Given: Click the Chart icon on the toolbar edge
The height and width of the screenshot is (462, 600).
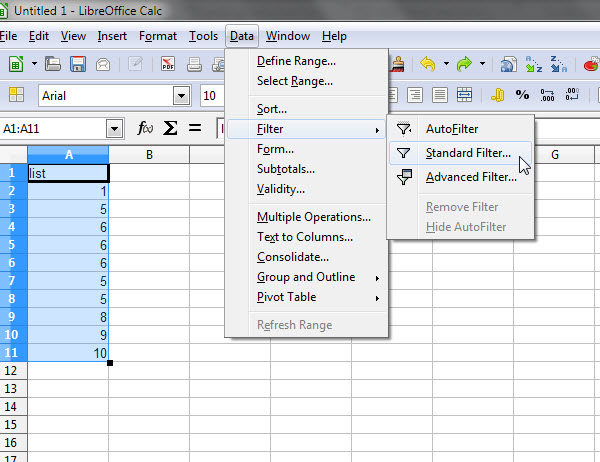Looking at the screenshot, I should 592,64.
